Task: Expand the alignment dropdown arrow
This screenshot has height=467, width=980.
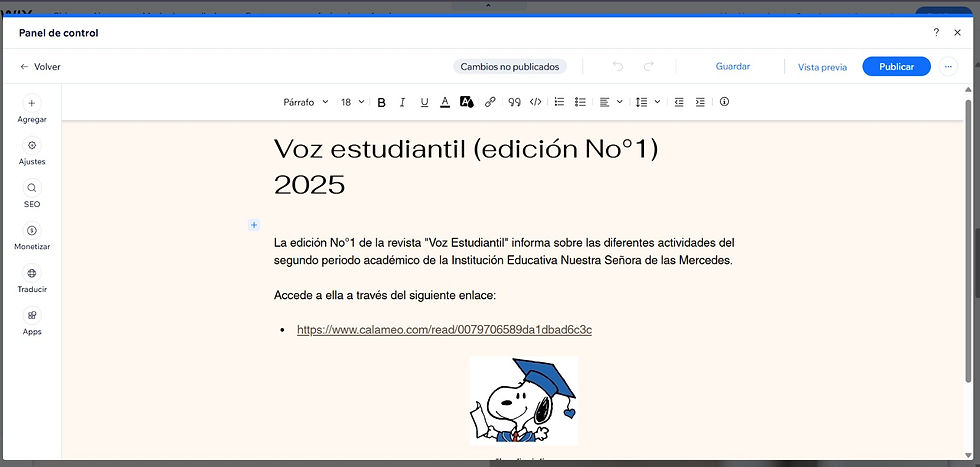Action: (620, 102)
